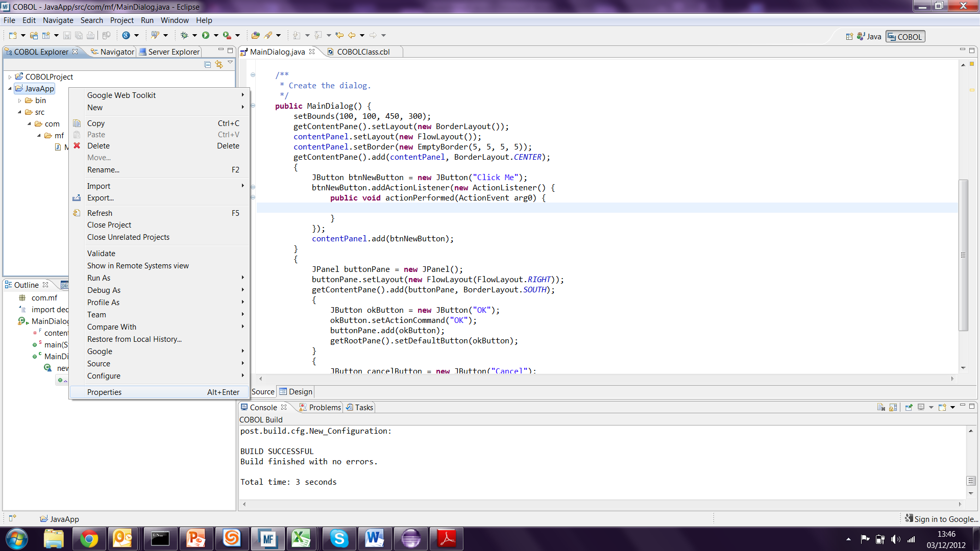Click Collapse All icon in COBOL Explorer
Viewport: 980px width, 551px height.
coord(208,64)
